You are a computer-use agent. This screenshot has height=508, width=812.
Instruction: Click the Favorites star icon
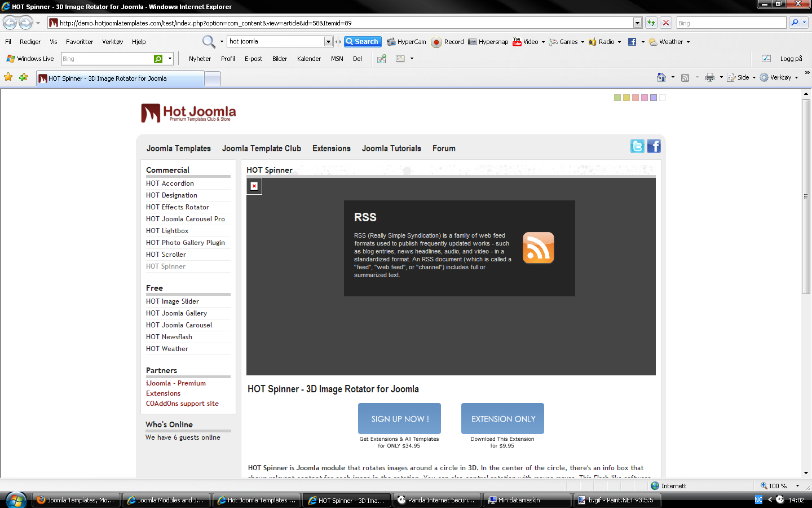(x=8, y=77)
